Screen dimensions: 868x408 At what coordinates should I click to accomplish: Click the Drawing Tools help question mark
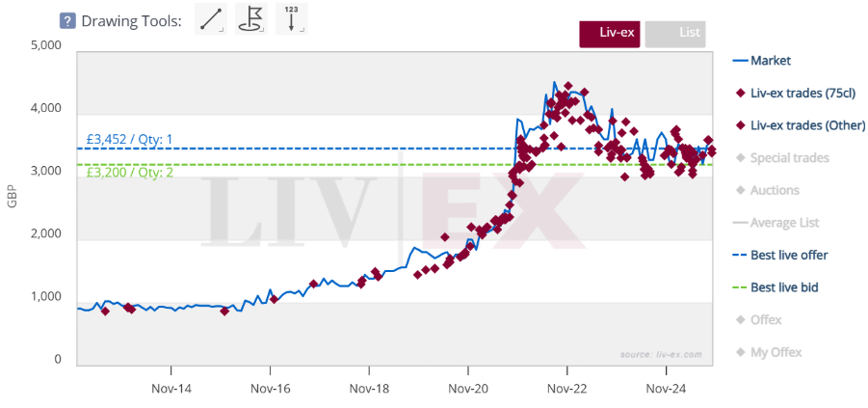pyautogui.click(x=67, y=20)
